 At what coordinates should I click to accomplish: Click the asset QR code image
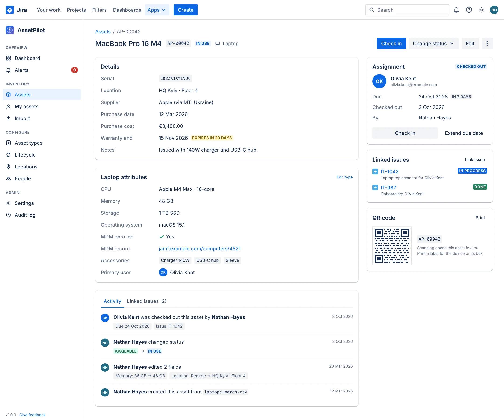[392, 245]
